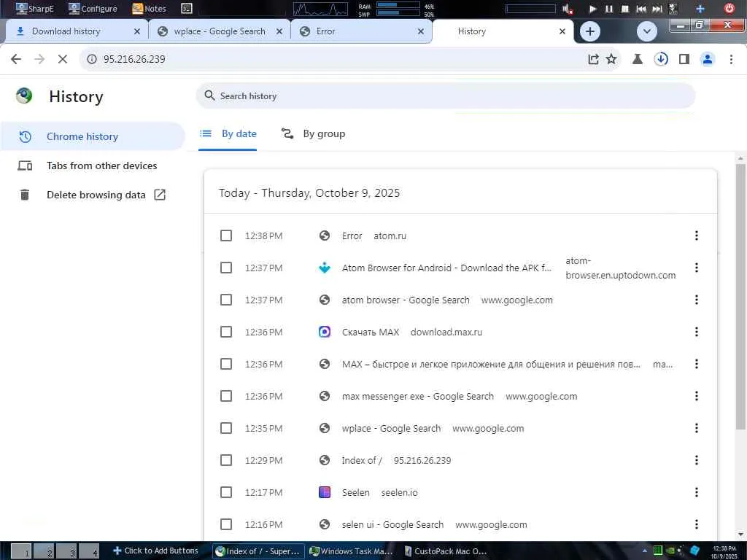Open the Seelen history link
The image size is (747, 560).
tap(355, 493)
